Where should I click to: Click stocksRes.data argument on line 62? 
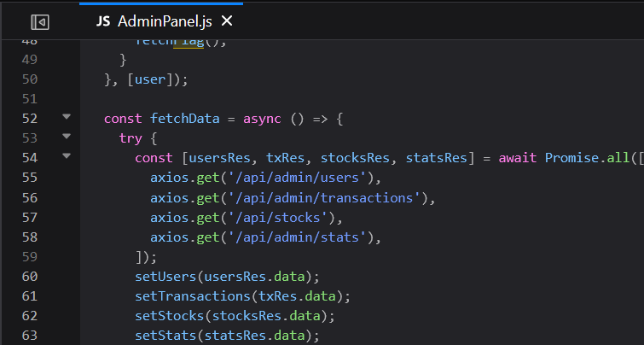click(x=266, y=315)
